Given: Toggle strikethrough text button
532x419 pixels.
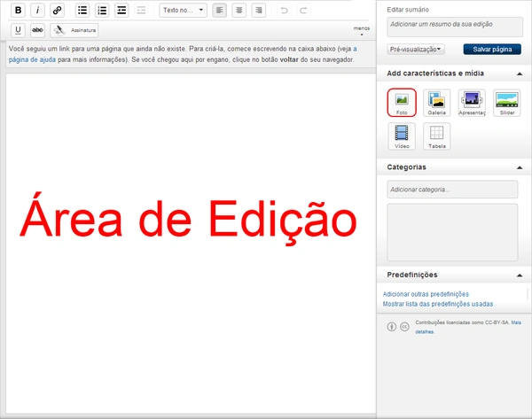Looking at the screenshot, I should coord(37,30).
